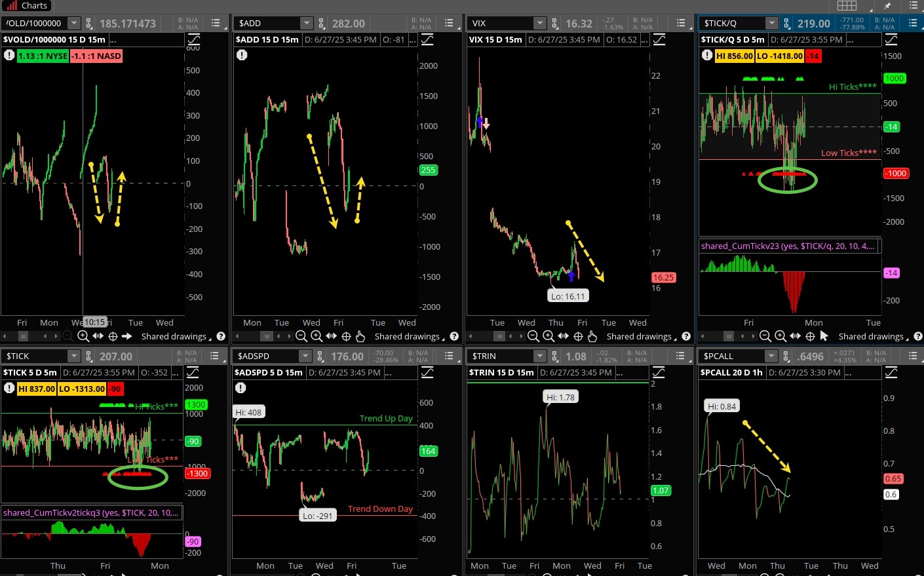Viewport: 924px width, 576px height.
Task: Zoom in on the $VOLD chart
Action: click(x=83, y=336)
